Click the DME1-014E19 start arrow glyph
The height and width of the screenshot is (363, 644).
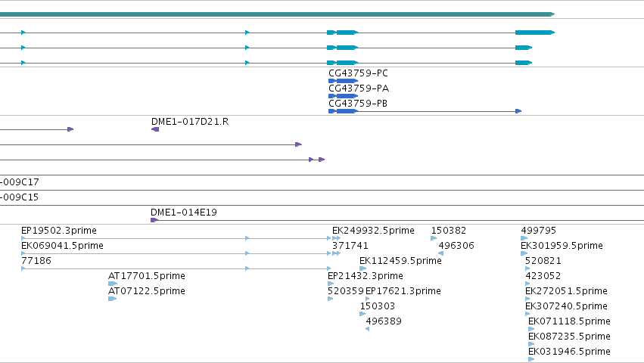click(x=154, y=220)
